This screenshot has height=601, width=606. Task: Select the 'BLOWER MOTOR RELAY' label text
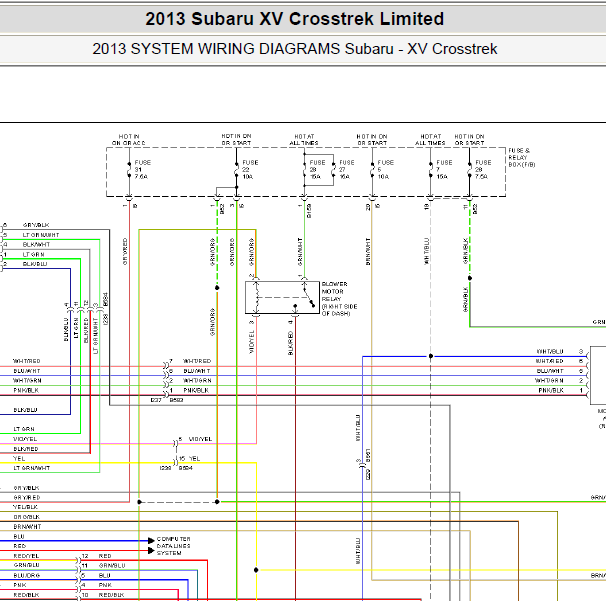[334, 291]
